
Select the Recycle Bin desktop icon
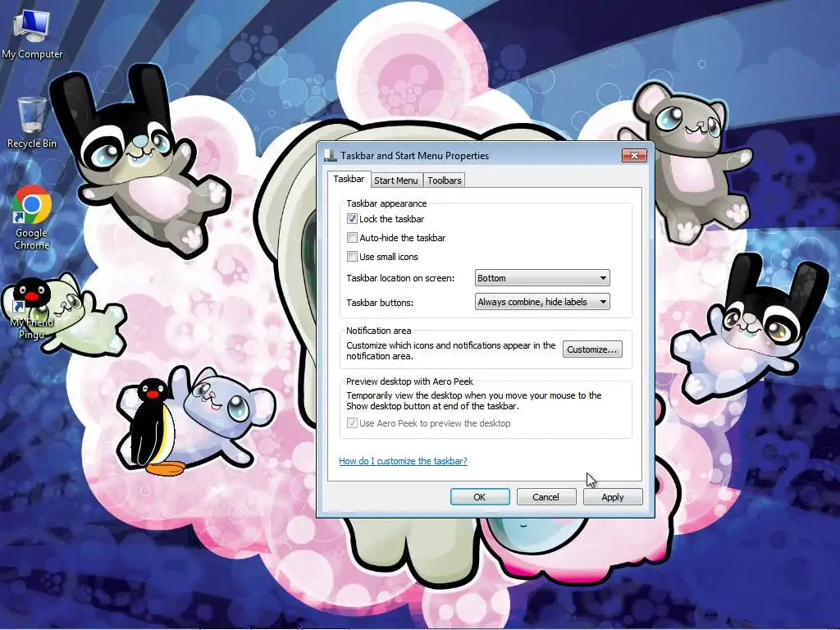pos(32,122)
